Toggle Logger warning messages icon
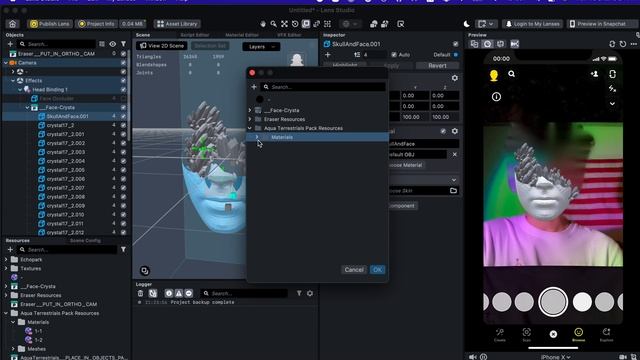Image resolution: width=640 pixels, height=360 pixels. [179, 293]
